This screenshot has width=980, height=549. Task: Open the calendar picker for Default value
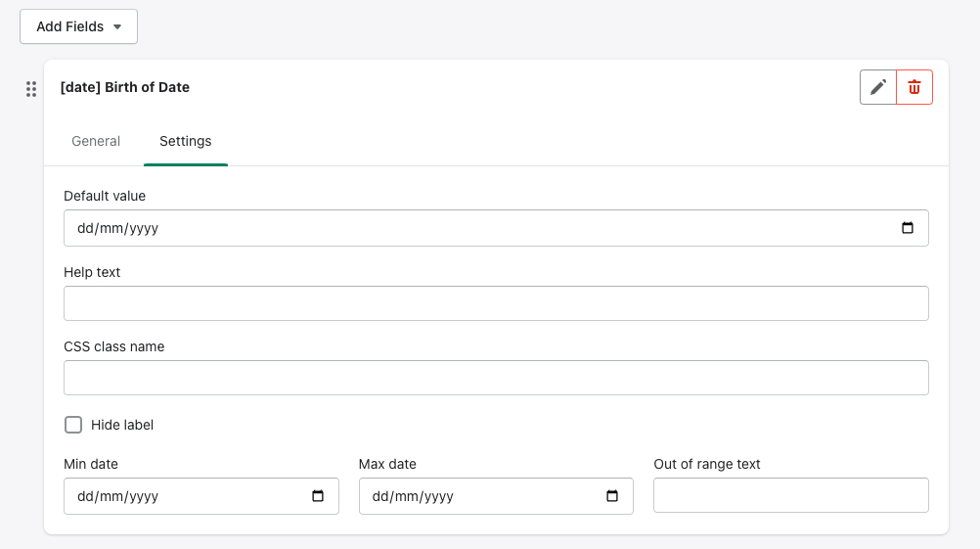pos(907,228)
